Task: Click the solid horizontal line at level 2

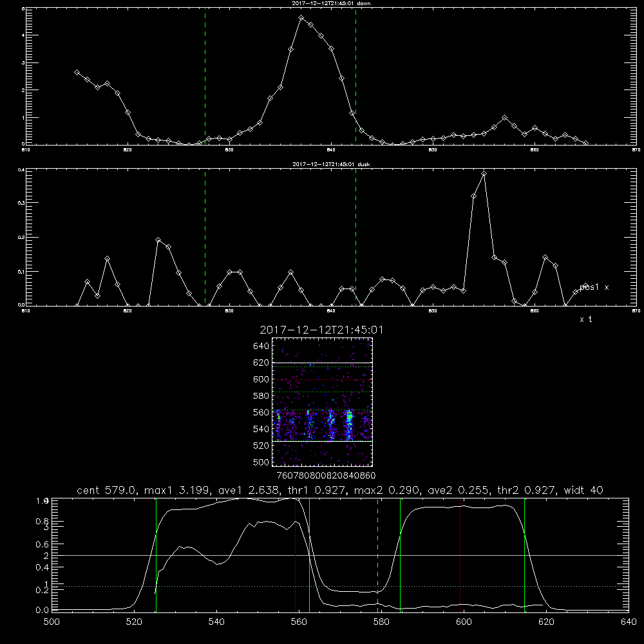Action: tap(340, 555)
